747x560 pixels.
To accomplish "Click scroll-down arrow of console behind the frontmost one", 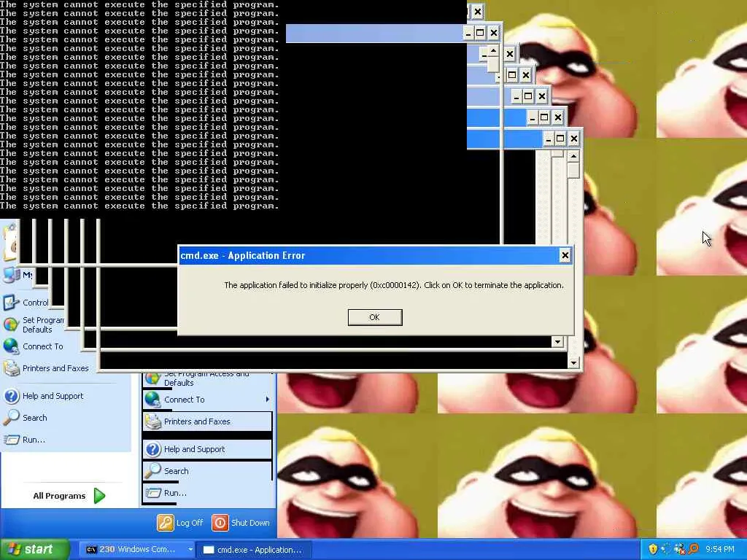I will coord(558,341).
